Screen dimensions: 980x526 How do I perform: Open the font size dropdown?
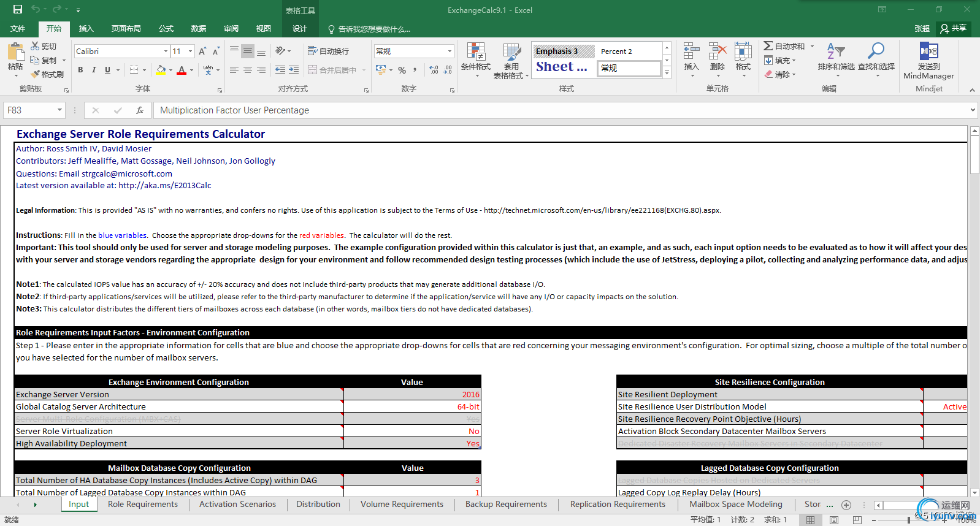click(191, 51)
